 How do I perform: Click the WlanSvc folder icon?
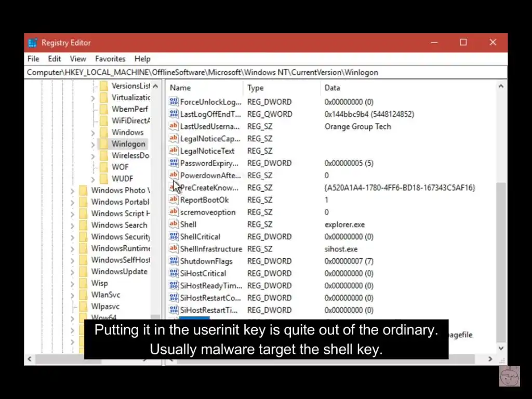83,295
